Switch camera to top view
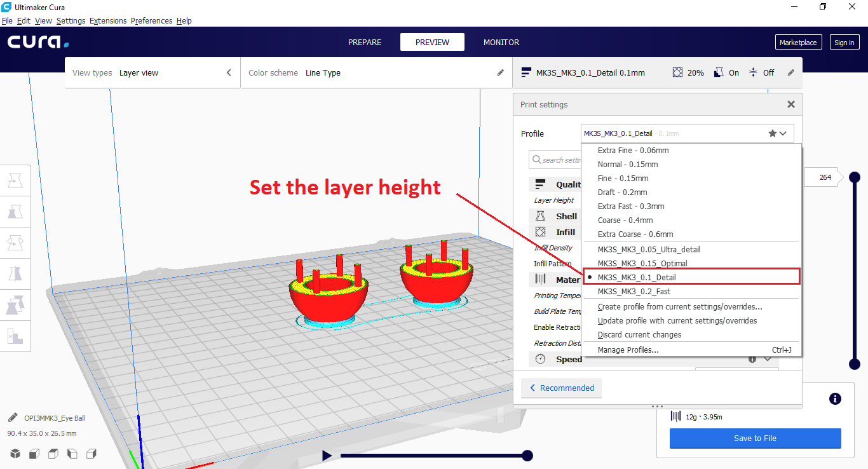 pos(53,454)
